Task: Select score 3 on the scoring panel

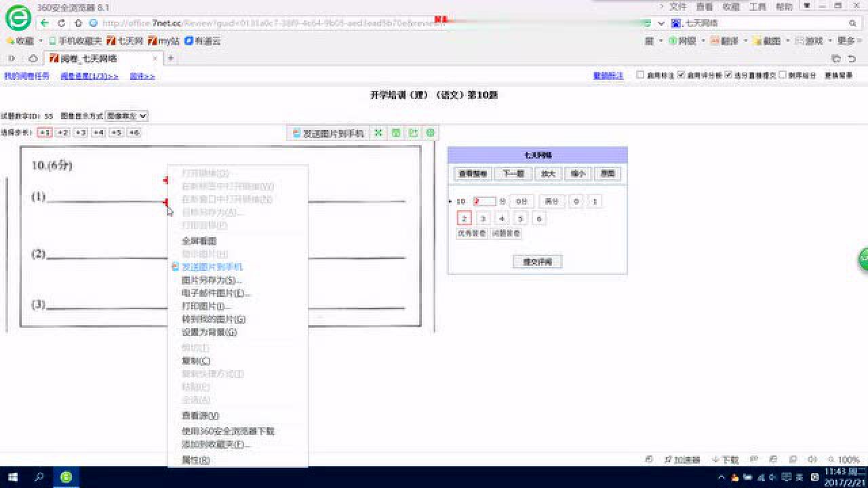Action: click(483, 218)
